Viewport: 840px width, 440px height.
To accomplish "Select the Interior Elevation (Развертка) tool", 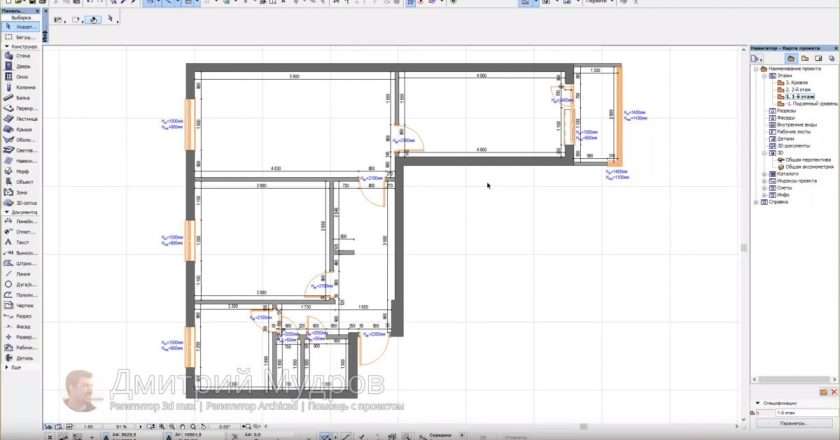I will click(x=20, y=337).
